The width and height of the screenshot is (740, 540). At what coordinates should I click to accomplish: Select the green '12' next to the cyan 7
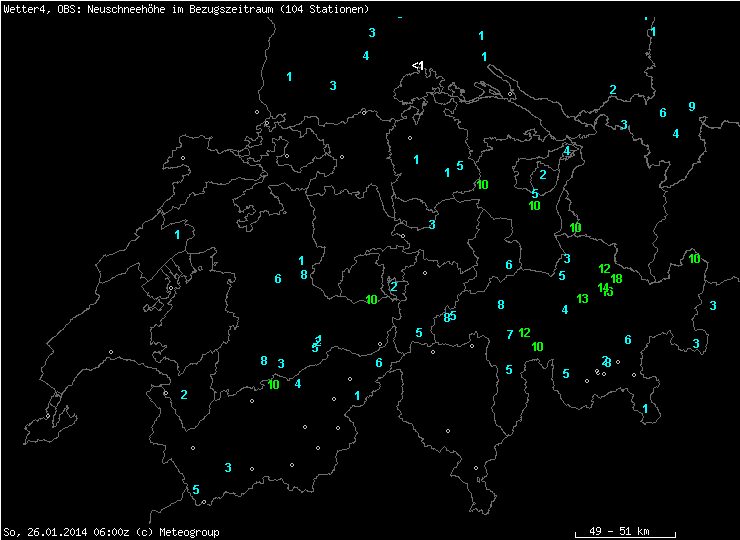click(x=524, y=333)
